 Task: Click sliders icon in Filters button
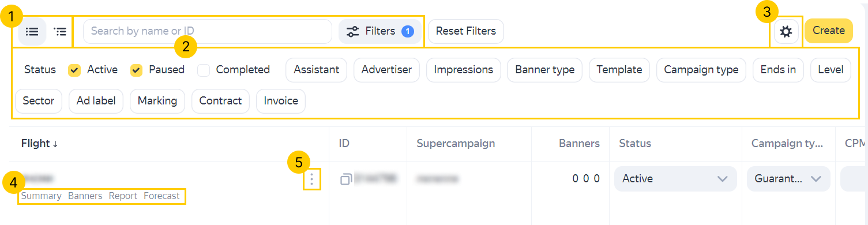click(x=352, y=32)
